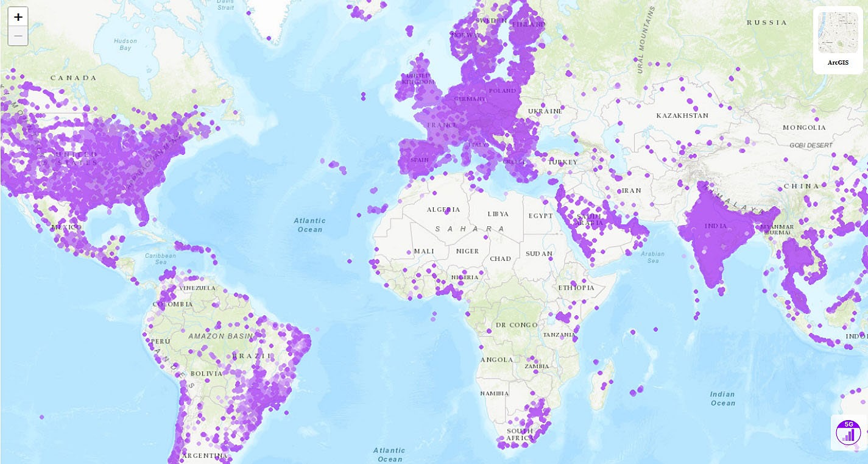Switch basemap via ArcGIS thumbnail

pos(838,40)
